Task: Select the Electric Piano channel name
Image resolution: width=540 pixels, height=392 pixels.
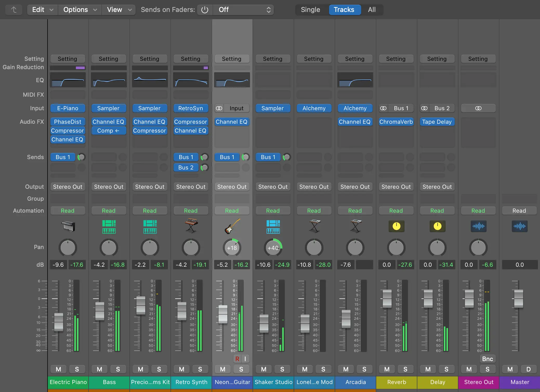Action: click(68, 382)
